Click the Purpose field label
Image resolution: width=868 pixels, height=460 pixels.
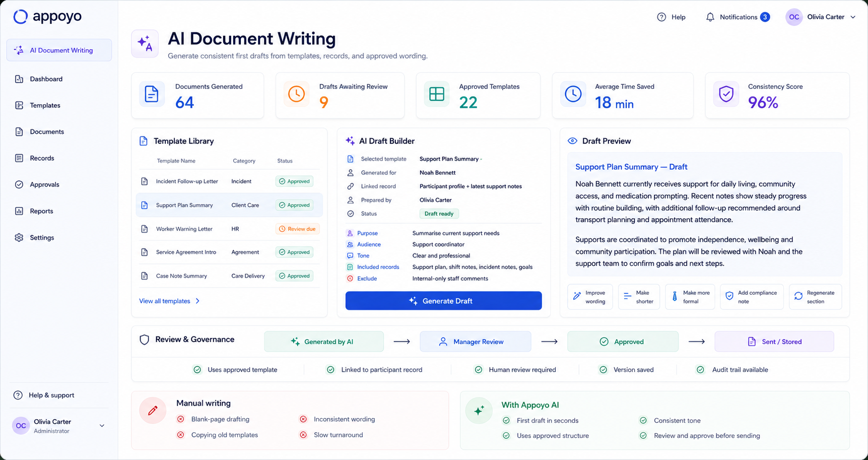pos(367,233)
